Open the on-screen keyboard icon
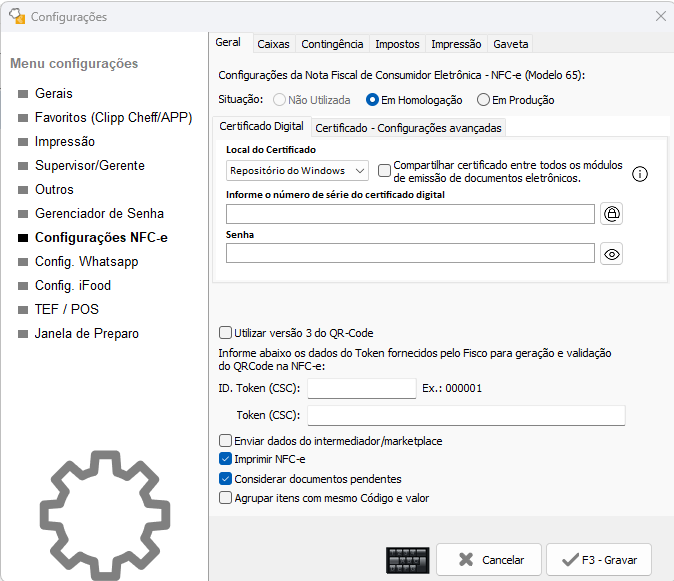The height and width of the screenshot is (581, 674). tap(407, 560)
